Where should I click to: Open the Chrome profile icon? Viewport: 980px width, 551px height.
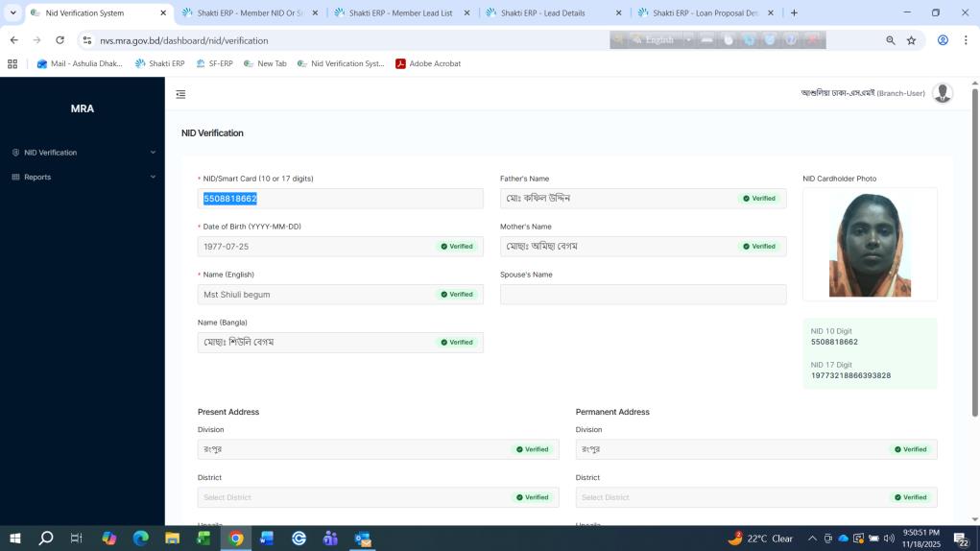coord(943,40)
